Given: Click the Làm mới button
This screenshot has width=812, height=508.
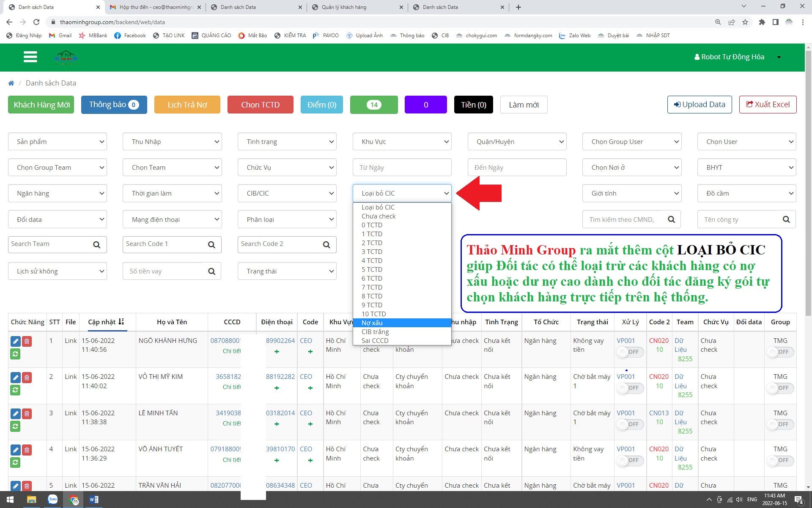Looking at the screenshot, I should [524, 105].
